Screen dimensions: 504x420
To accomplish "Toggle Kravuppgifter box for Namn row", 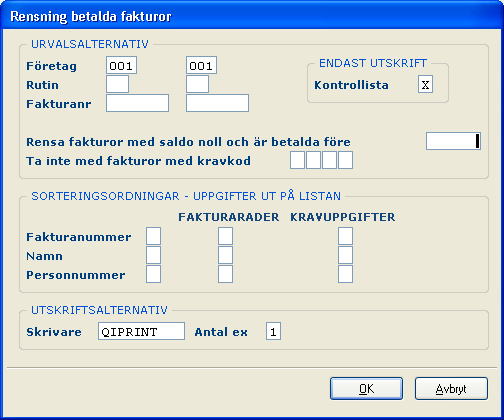I will 345,255.
